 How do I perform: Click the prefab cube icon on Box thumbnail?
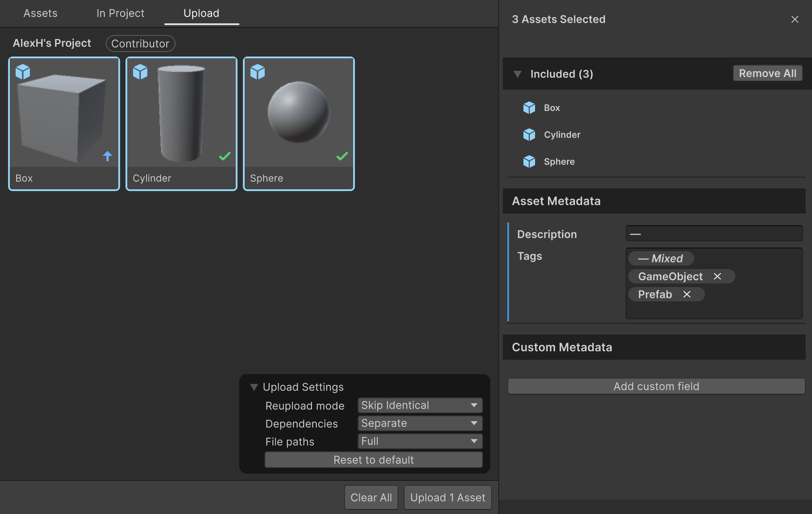[x=23, y=72]
